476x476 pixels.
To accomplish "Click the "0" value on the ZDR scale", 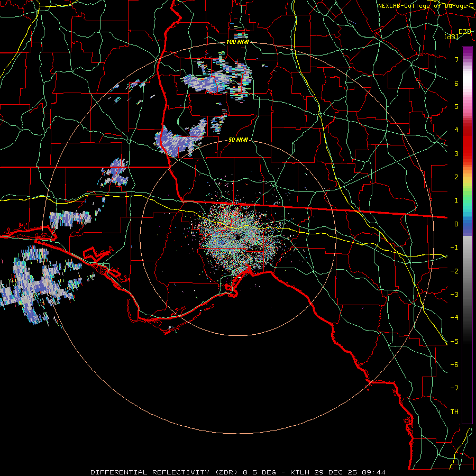I will 456,224.
